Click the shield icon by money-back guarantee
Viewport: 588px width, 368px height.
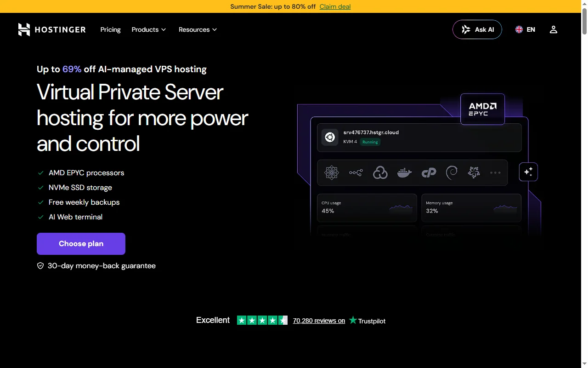[40, 266]
